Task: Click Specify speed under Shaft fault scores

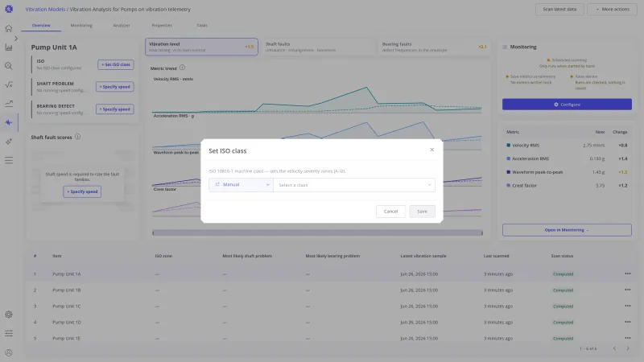Action: click(82, 191)
